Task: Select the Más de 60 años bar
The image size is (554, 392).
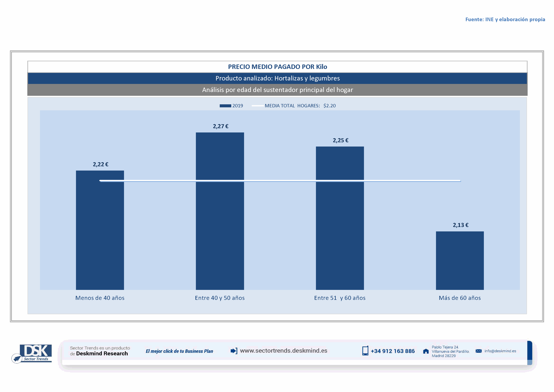Action: 460,261
